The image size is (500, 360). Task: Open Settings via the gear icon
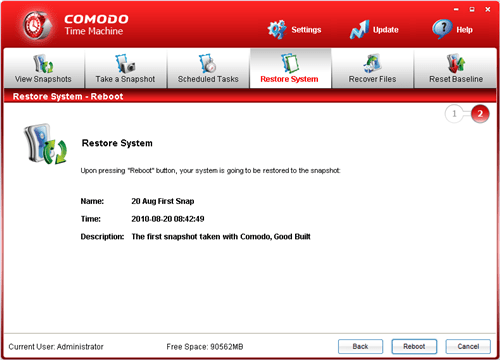pyautogui.click(x=277, y=29)
